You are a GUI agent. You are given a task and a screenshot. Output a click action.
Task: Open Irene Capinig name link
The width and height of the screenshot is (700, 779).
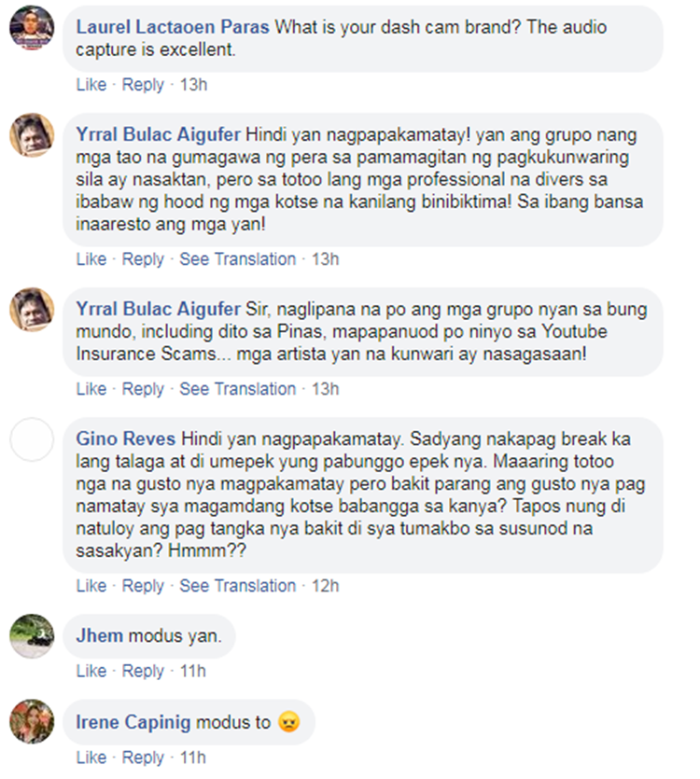pyautogui.click(x=133, y=722)
